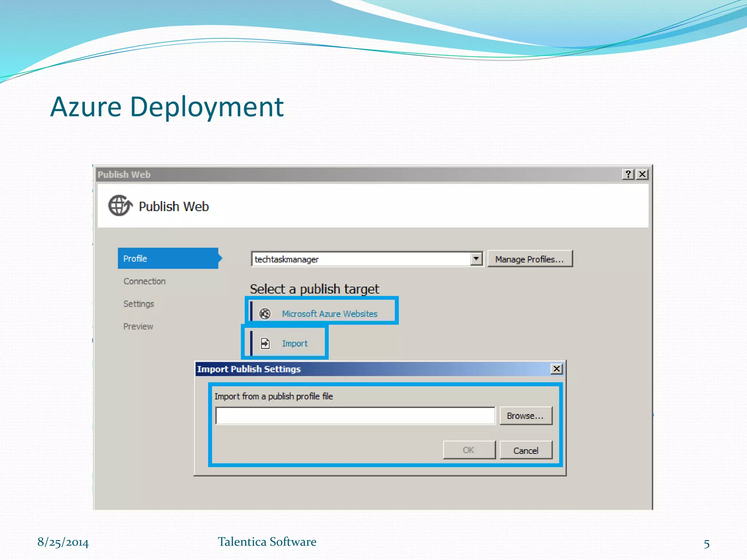This screenshot has height=560, width=747.
Task: Close the Import Publish Settings dialog
Action: point(557,369)
